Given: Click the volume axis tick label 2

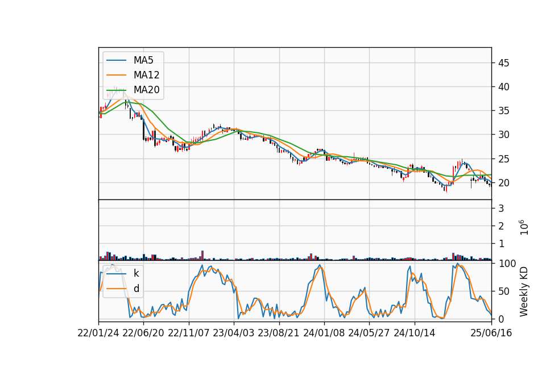Looking at the screenshot, I should pos(502,227).
